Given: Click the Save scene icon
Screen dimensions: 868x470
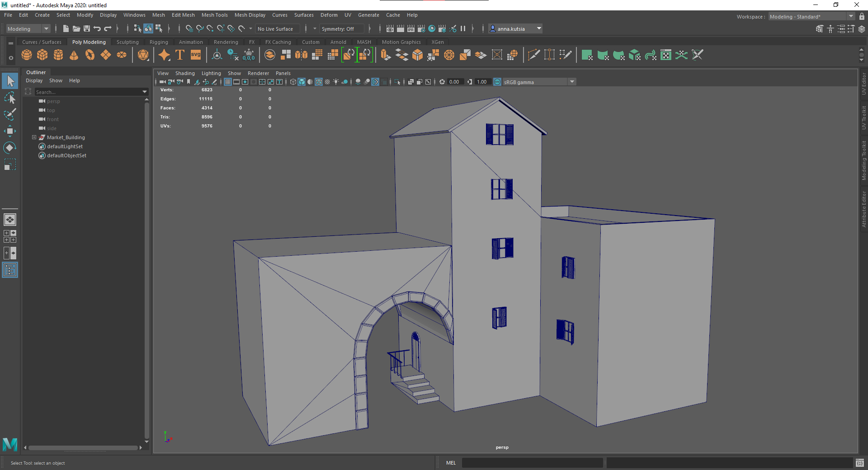Looking at the screenshot, I should (x=87, y=28).
